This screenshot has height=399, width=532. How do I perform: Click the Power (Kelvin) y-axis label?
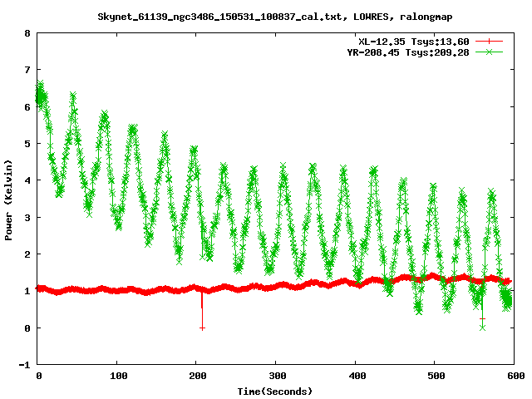tap(9, 199)
